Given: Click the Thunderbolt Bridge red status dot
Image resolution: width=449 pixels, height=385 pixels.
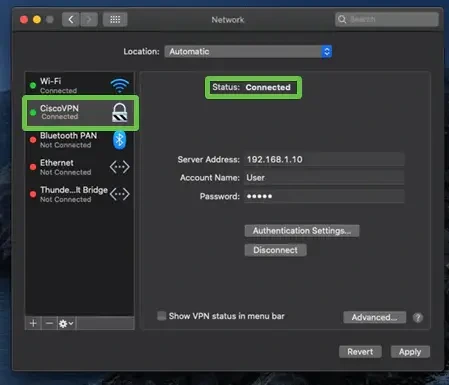Looking at the screenshot, I should (x=33, y=194).
